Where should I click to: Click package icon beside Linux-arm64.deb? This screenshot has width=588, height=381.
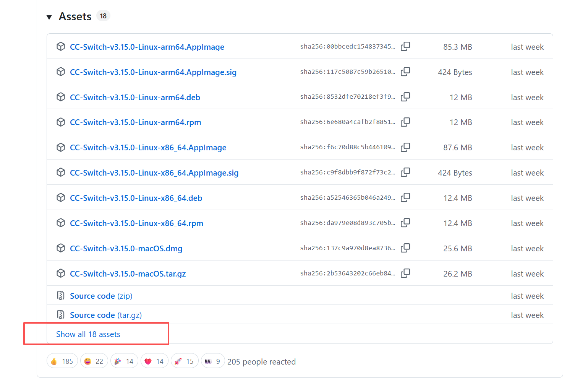61,97
